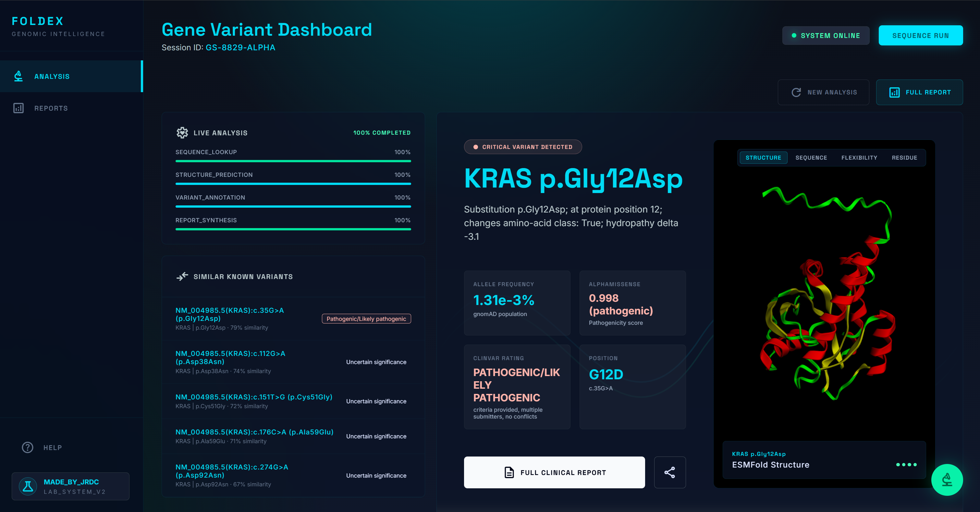The width and height of the screenshot is (980, 512).
Task: Click the flask icon beside MADE_BY_JRDC
Action: 28,486
